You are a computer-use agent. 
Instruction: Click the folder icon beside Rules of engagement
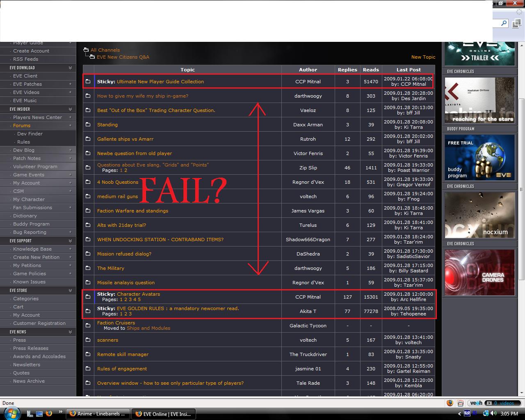pos(88,369)
